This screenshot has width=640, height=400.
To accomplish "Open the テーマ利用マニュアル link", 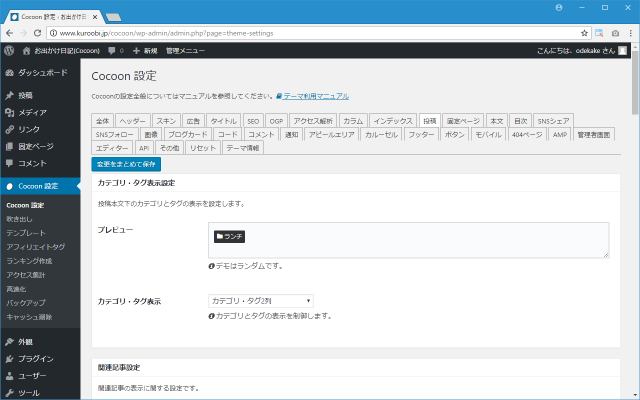I will 315,96.
